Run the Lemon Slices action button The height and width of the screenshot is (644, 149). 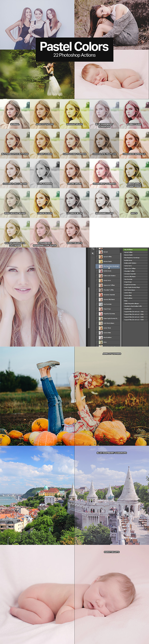pos(135,293)
